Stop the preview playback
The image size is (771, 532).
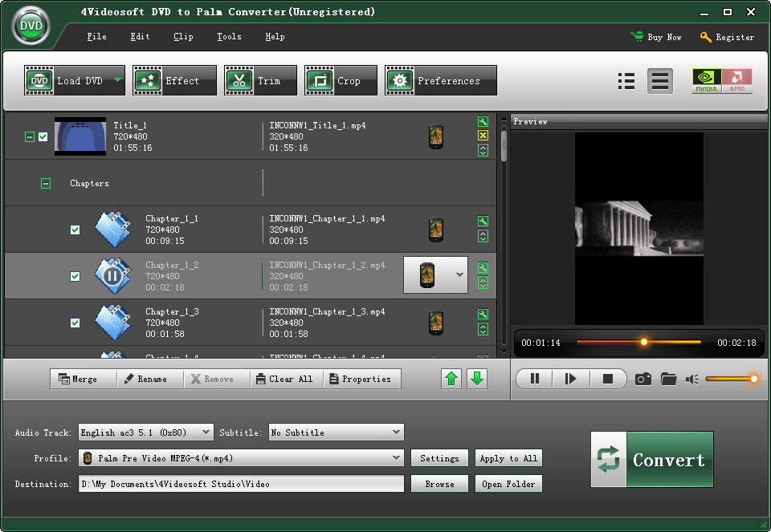[608, 378]
